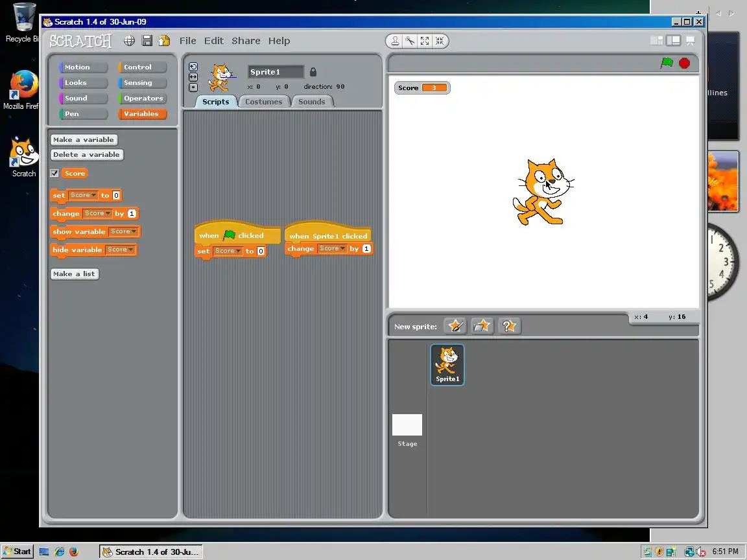Click the when green flag clicked hat block

[237, 234]
